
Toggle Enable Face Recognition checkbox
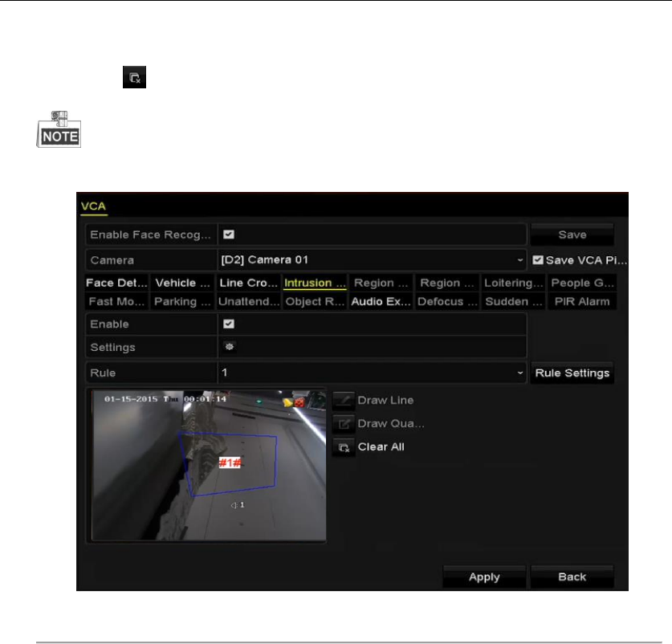(x=229, y=234)
